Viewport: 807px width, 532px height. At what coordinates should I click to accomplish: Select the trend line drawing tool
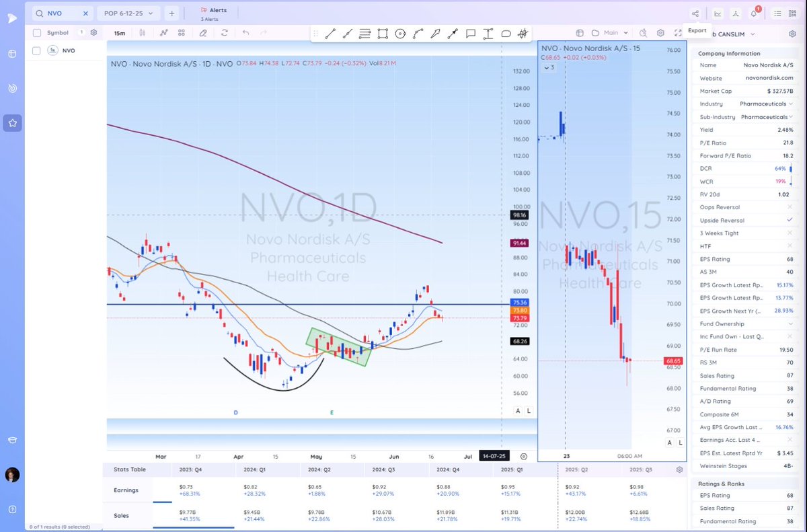(330, 33)
